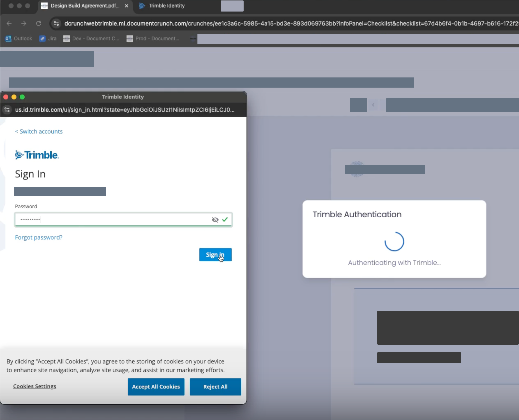Click the Authenticating with Trimble... status text

pos(394,263)
